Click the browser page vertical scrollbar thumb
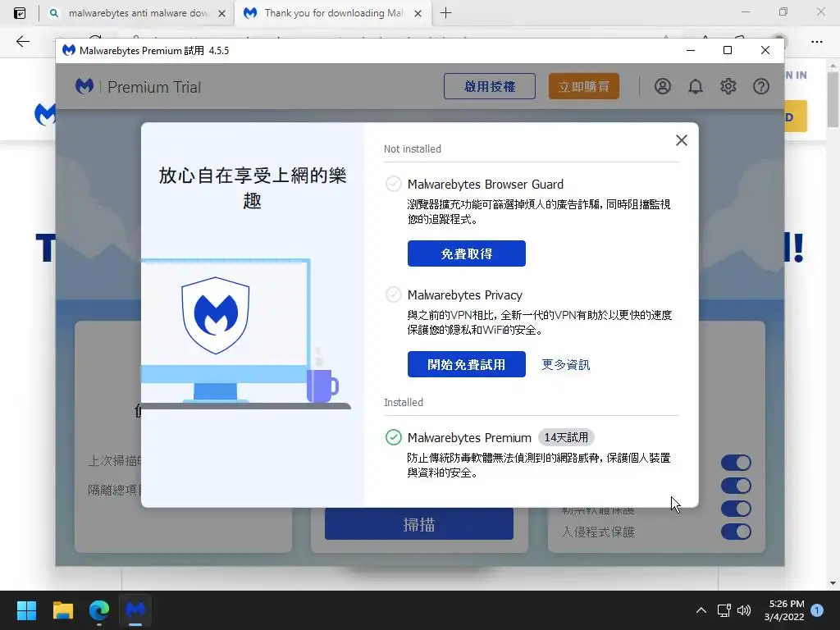Image resolution: width=840 pixels, height=630 pixels. 833,99
